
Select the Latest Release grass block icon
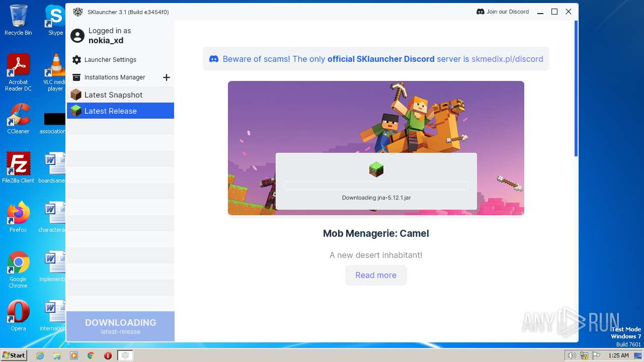tap(76, 111)
